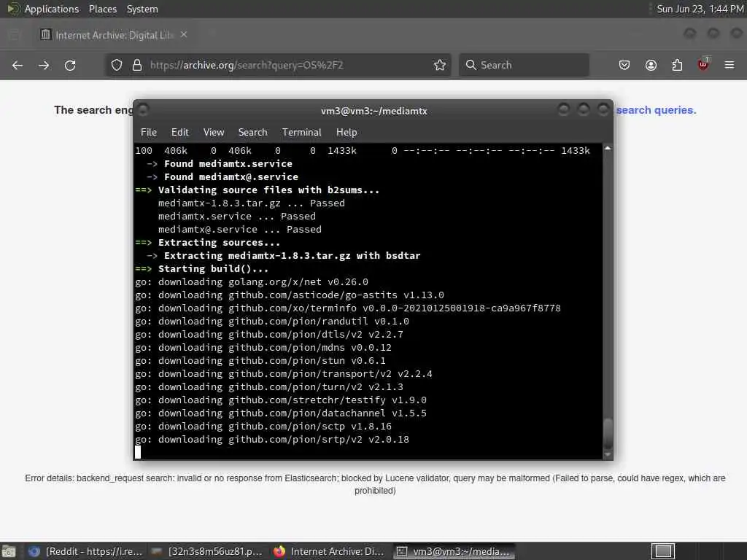Open the System panel menu
Viewport: 747px width, 560px height.
[142, 9]
